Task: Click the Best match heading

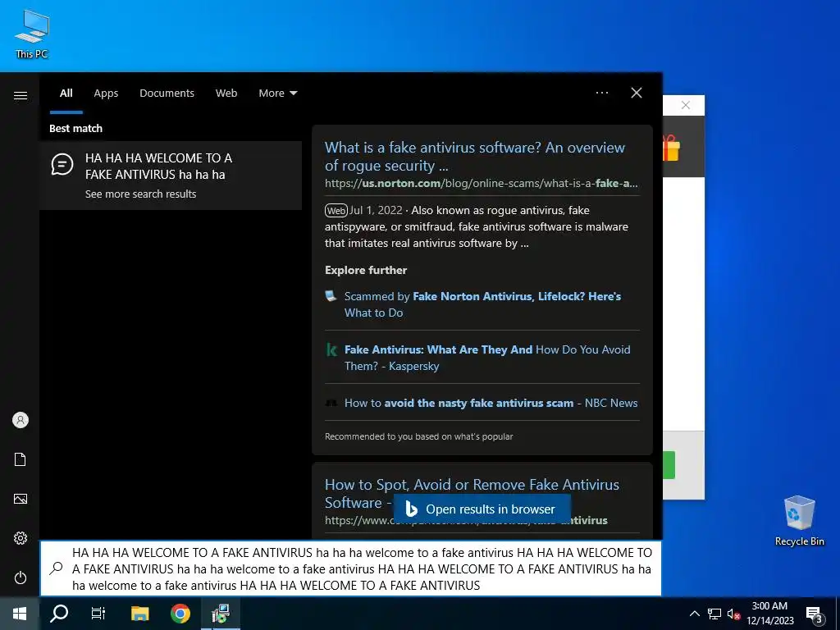Action: click(x=75, y=129)
